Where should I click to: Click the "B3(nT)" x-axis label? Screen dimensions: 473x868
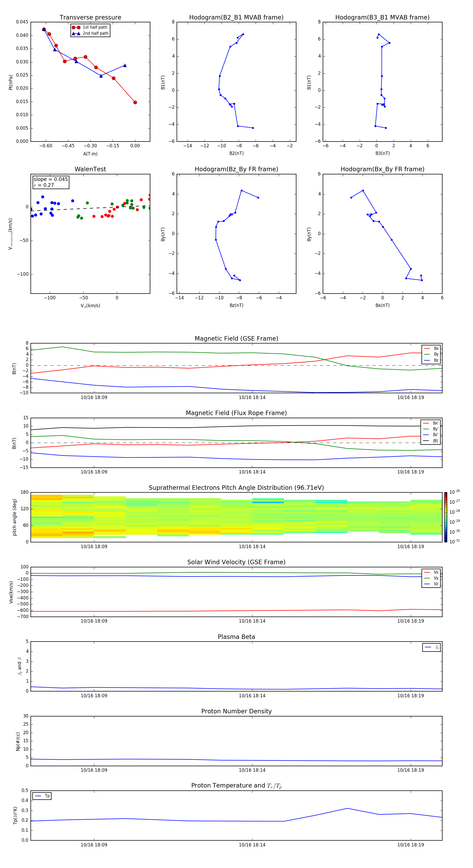pyautogui.click(x=382, y=153)
